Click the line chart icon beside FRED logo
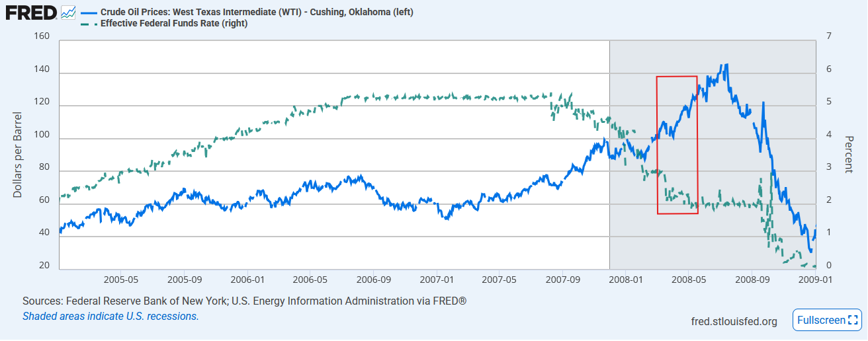 point(68,13)
